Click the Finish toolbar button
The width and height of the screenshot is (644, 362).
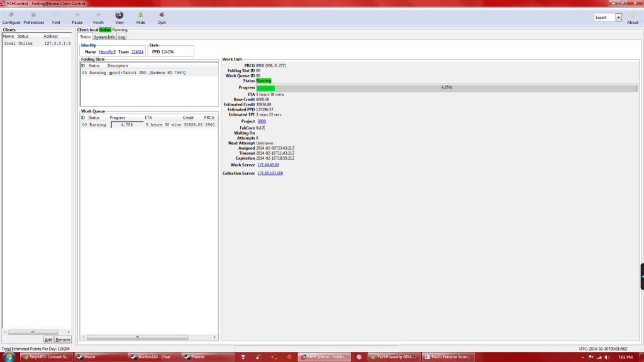click(x=98, y=18)
